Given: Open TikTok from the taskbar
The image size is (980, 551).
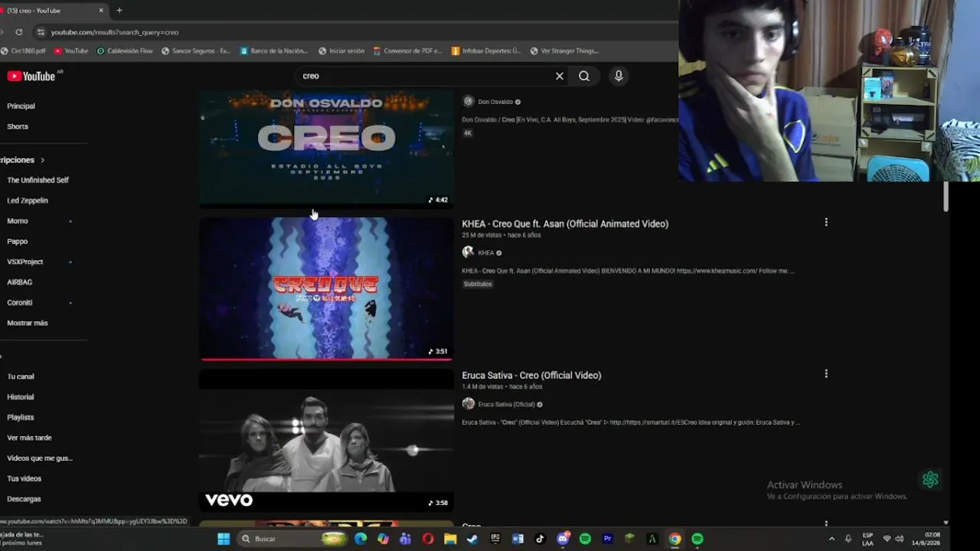Looking at the screenshot, I should point(540,539).
